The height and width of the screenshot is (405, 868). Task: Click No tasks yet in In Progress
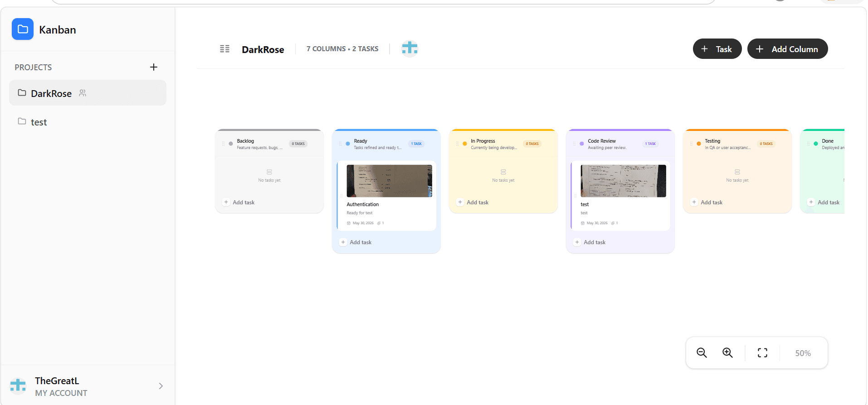[503, 180]
